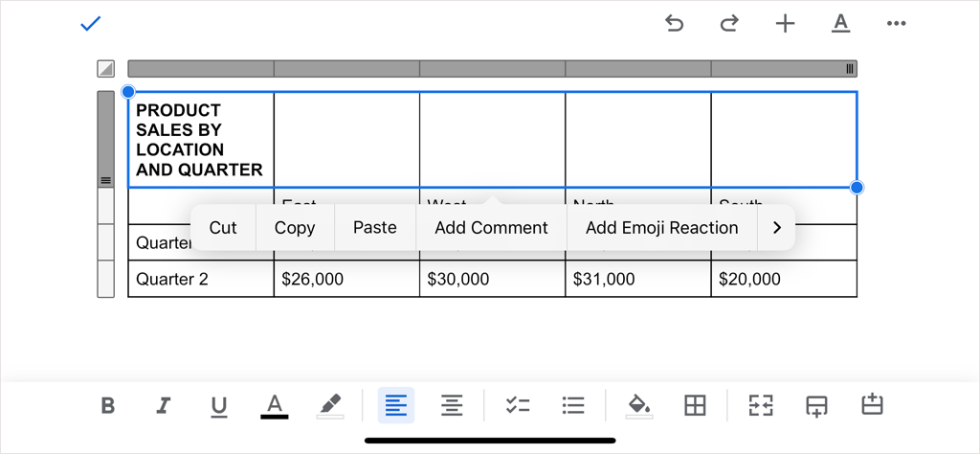The image size is (980, 454).
Task: Click the merge cells icon
Action: coord(761,405)
